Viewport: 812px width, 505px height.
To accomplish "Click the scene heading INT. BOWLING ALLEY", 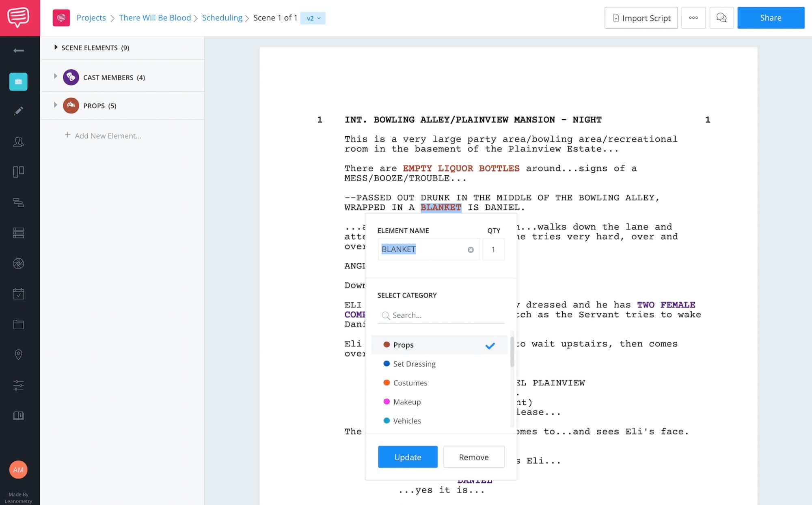I will pos(473,120).
